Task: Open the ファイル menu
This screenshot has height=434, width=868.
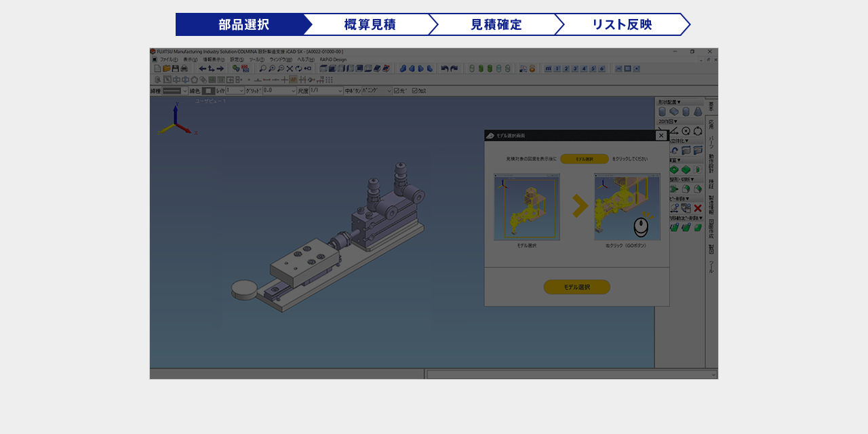Action: pyautogui.click(x=167, y=60)
